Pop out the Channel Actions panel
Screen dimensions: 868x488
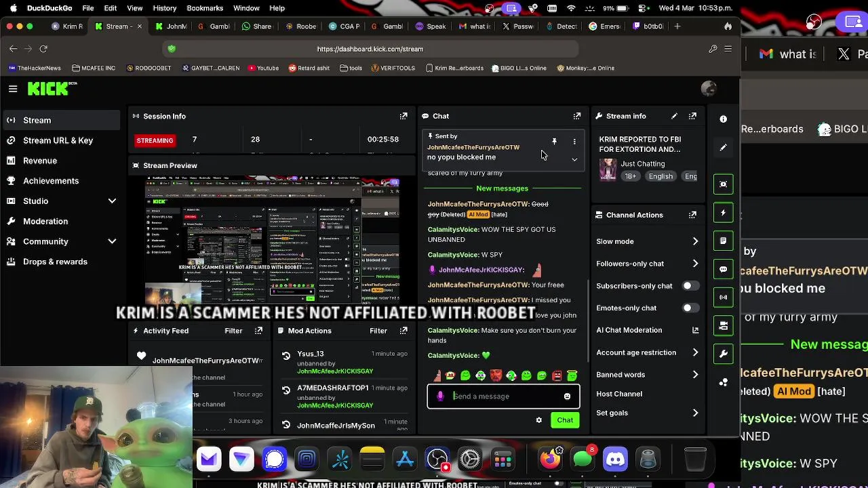click(x=692, y=215)
